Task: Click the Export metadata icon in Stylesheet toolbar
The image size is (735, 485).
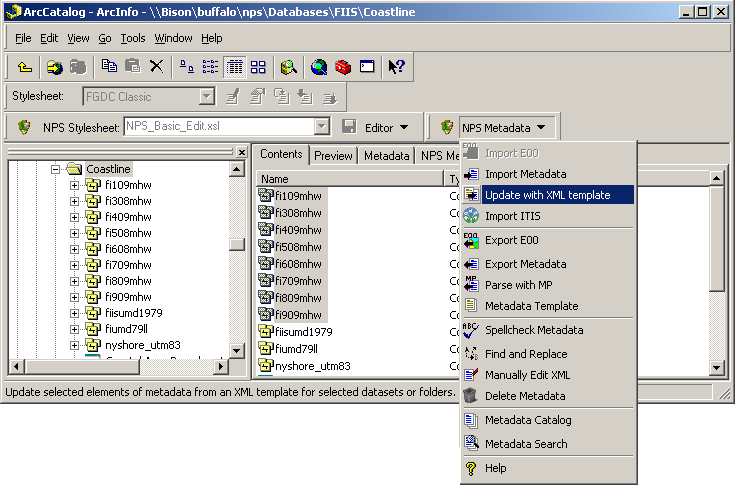Action: [330, 97]
